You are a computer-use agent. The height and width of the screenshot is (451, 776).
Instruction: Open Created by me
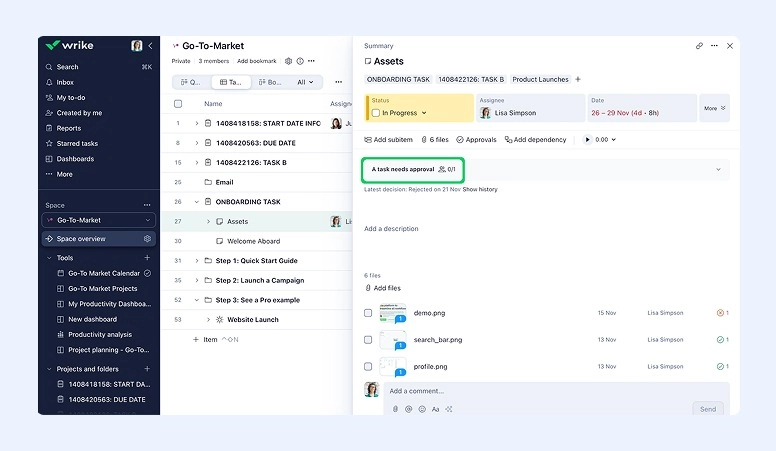click(79, 113)
